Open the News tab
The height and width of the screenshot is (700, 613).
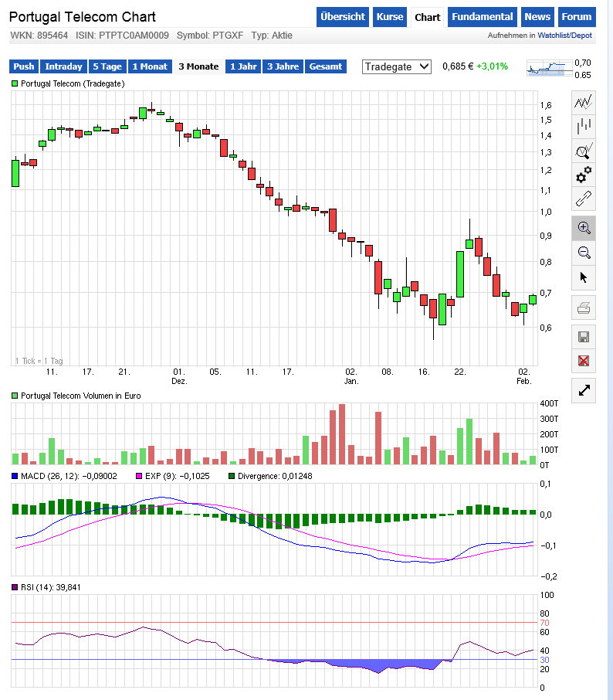[537, 17]
